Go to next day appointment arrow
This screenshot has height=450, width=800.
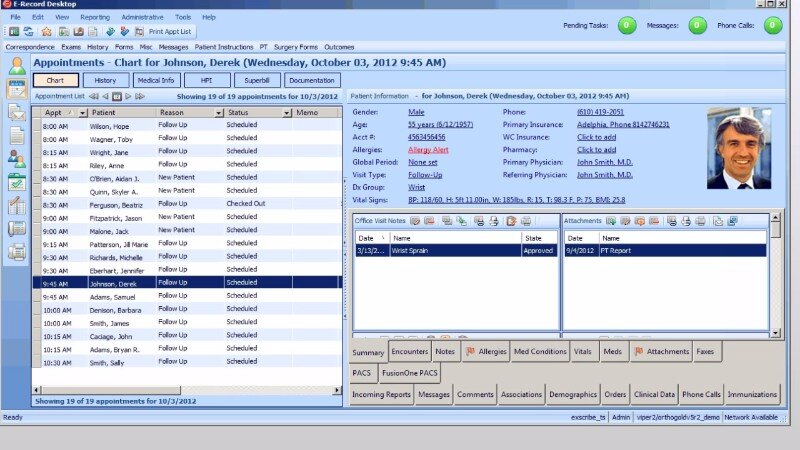[x=129, y=97]
